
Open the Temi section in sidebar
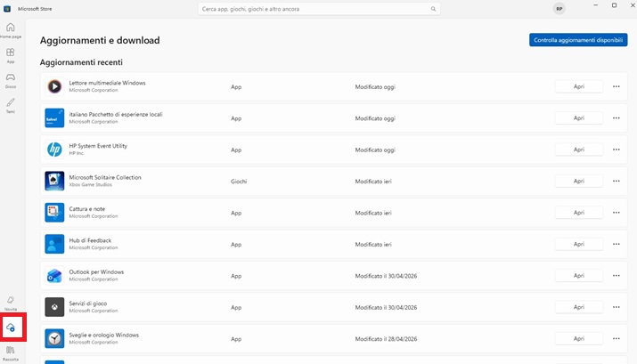[x=11, y=106]
